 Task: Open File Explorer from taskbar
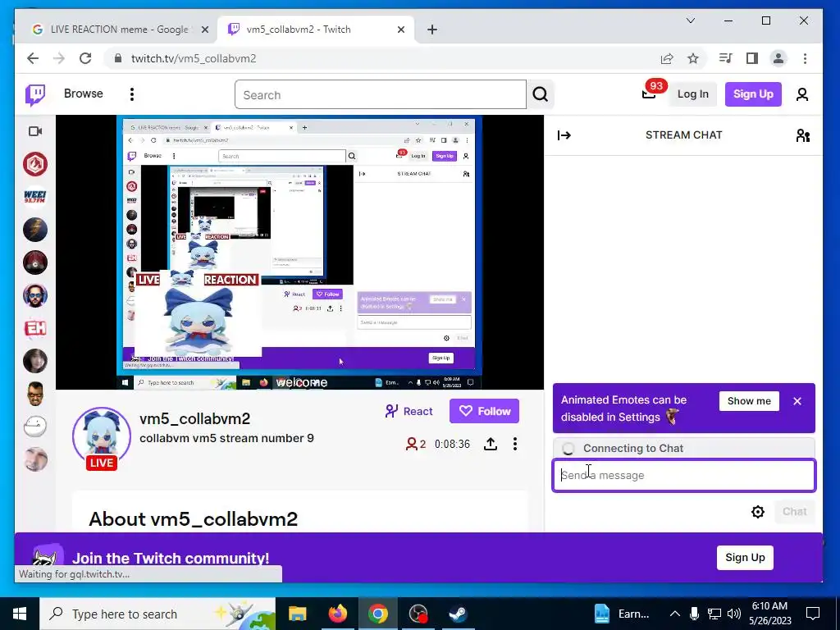tap(297, 614)
